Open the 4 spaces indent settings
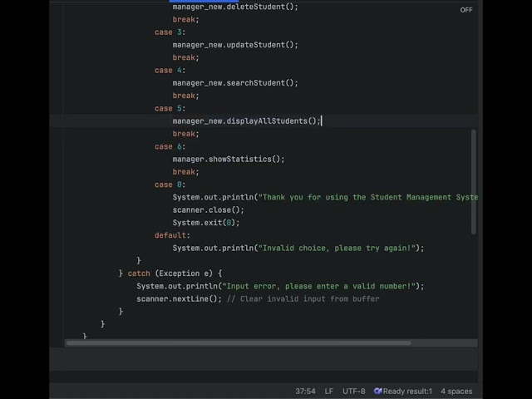532x399 pixels. (x=456, y=392)
